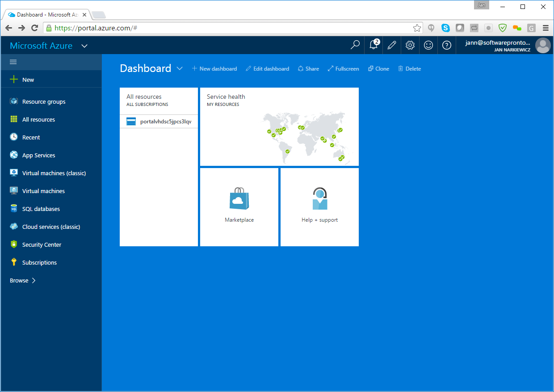This screenshot has width=554, height=392.
Task: Click the Recent clock icon
Action: [x=14, y=137]
